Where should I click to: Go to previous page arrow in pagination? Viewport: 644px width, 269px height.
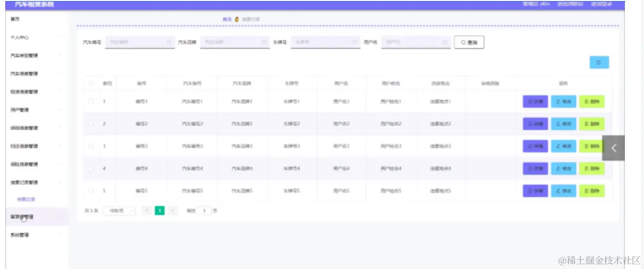coord(147,211)
